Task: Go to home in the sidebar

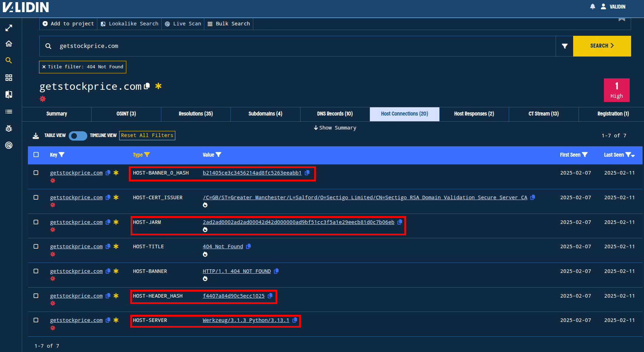Action: click(9, 44)
